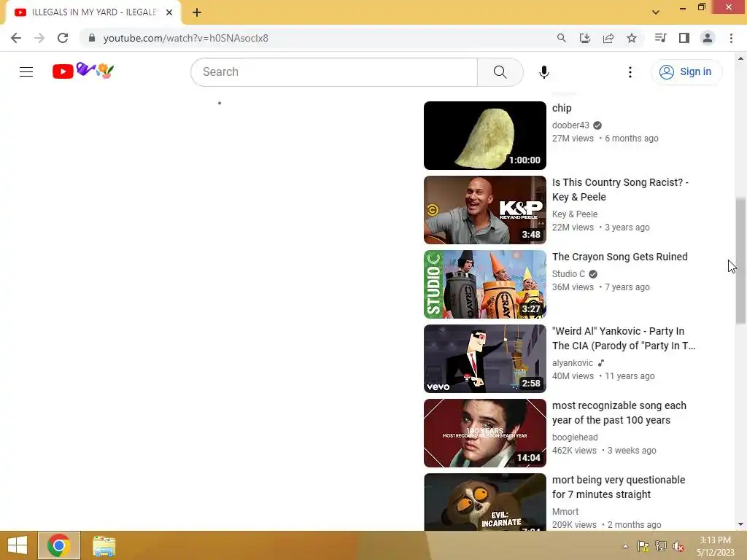Click title 'mort being very questionable'
This screenshot has height=560, width=747.
619,487
